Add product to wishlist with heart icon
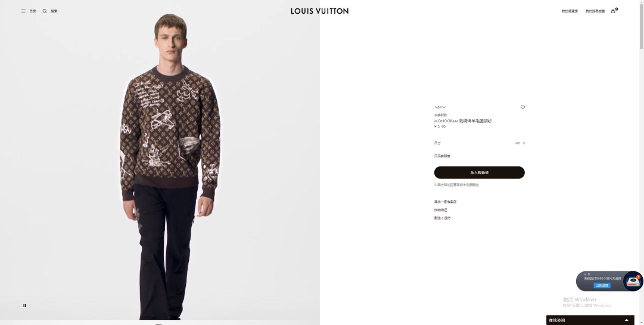 (522, 107)
